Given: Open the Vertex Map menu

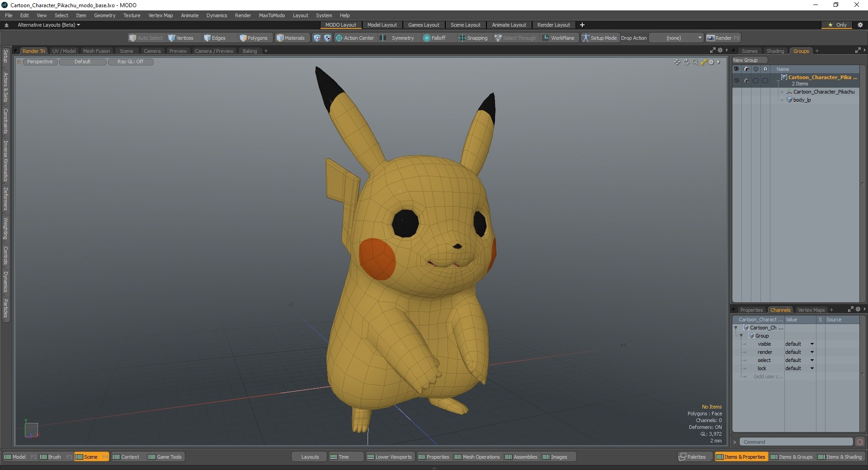Looking at the screenshot, I should click(x=160, y=15).
